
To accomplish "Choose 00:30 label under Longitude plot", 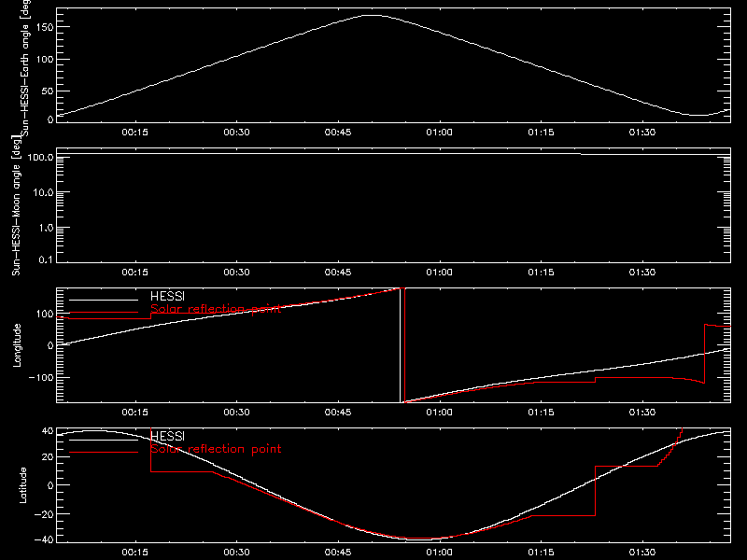I will coord(237,412).
